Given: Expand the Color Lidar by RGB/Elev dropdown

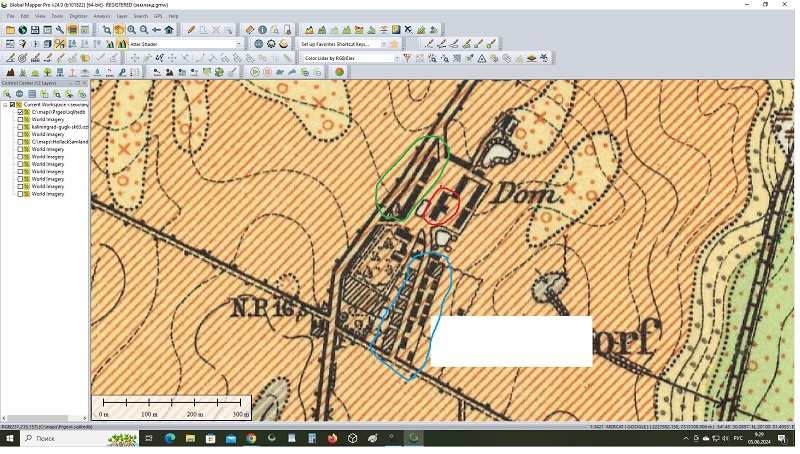Looking at the screenshot, I should [x=397, y=58].
